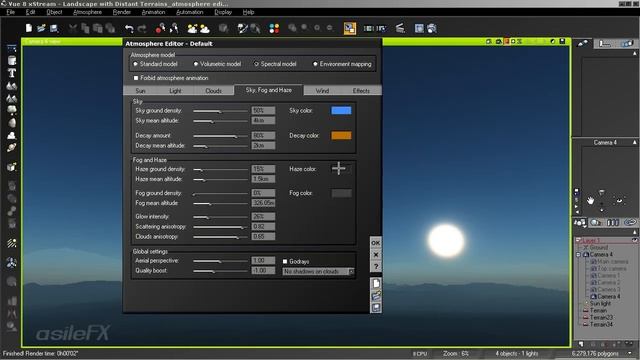Click the highlighted orange toolbar icon

click(x=350, y=28)
